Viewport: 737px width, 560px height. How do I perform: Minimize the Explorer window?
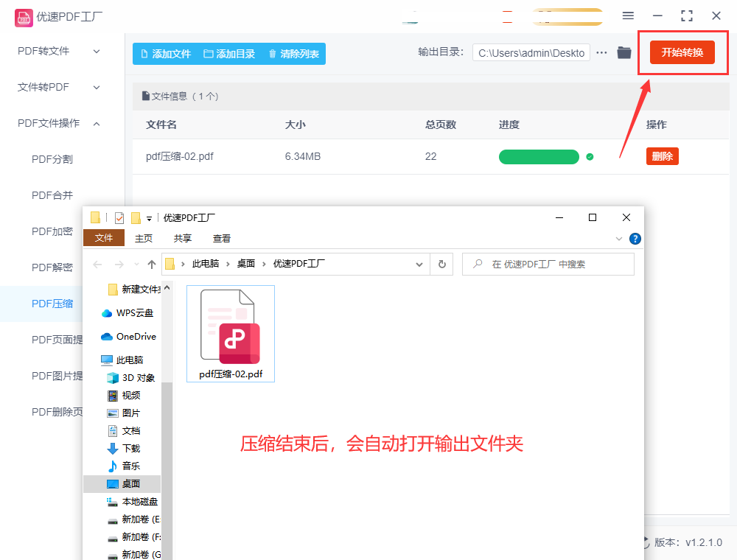tap(559, 217)
